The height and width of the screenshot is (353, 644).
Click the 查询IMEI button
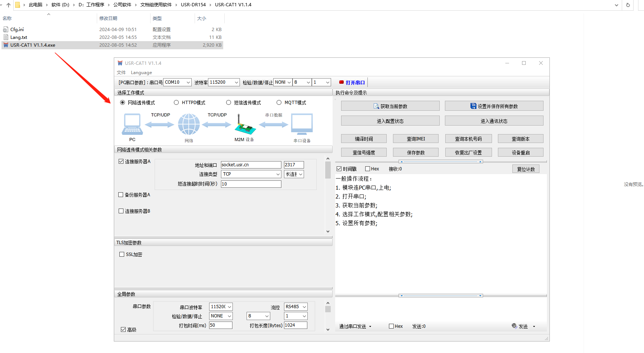click(x=416, y=139)
